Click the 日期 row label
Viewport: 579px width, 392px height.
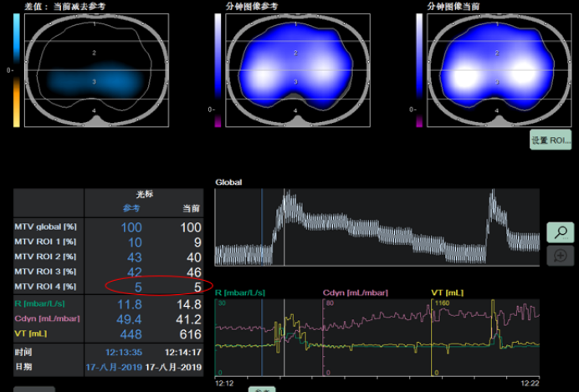pos(23,367)
